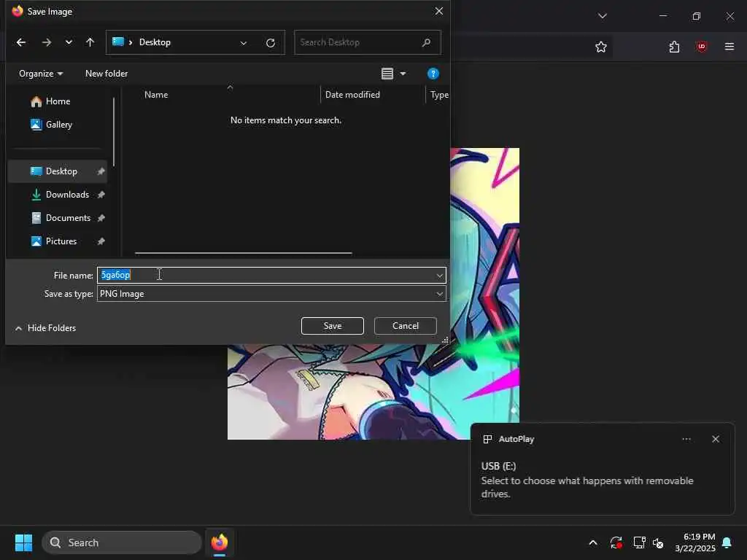Open Firefox application hamburger menu
Screen dimensions: 747x560
729,47
